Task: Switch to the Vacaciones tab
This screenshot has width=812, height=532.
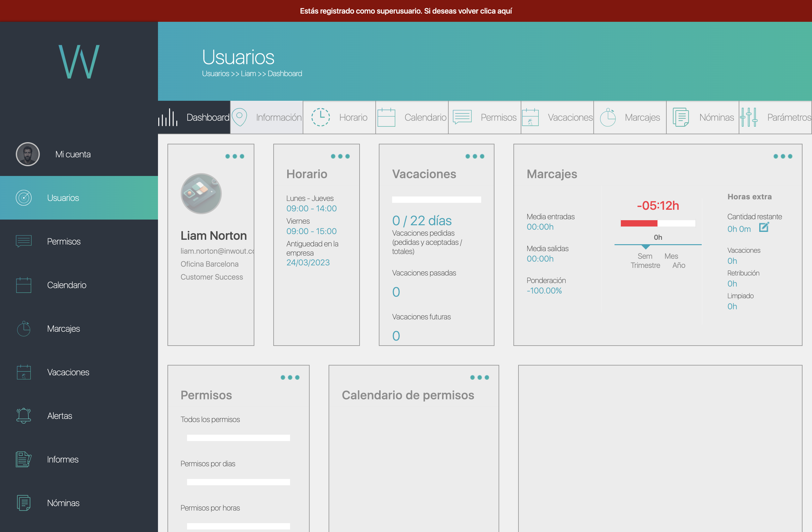Action: point(557,117)
